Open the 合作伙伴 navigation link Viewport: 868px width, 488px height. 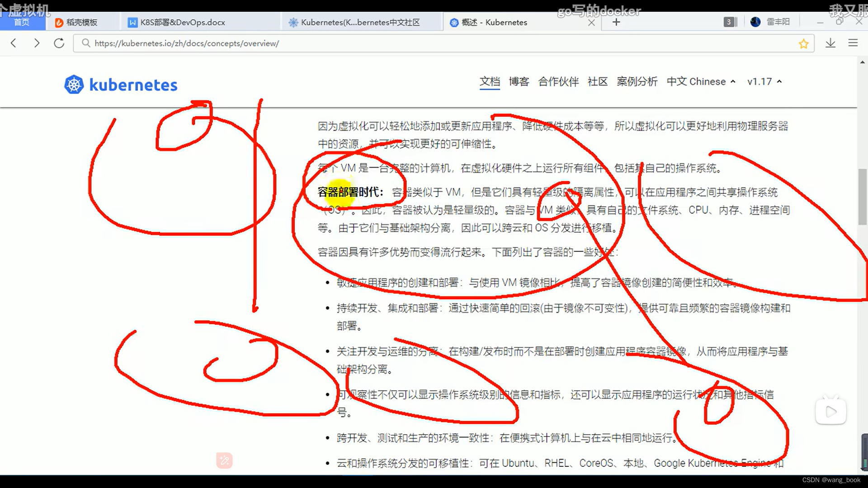558,82
